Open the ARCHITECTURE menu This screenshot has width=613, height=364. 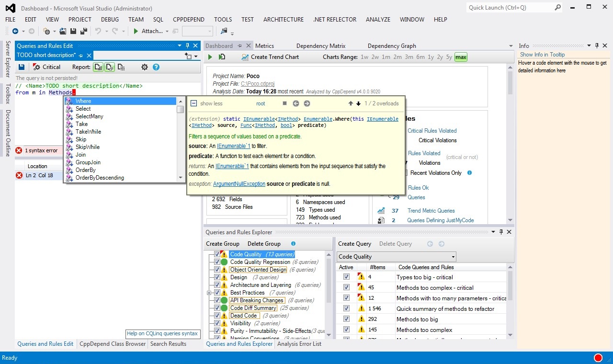[x=284, y=20]
